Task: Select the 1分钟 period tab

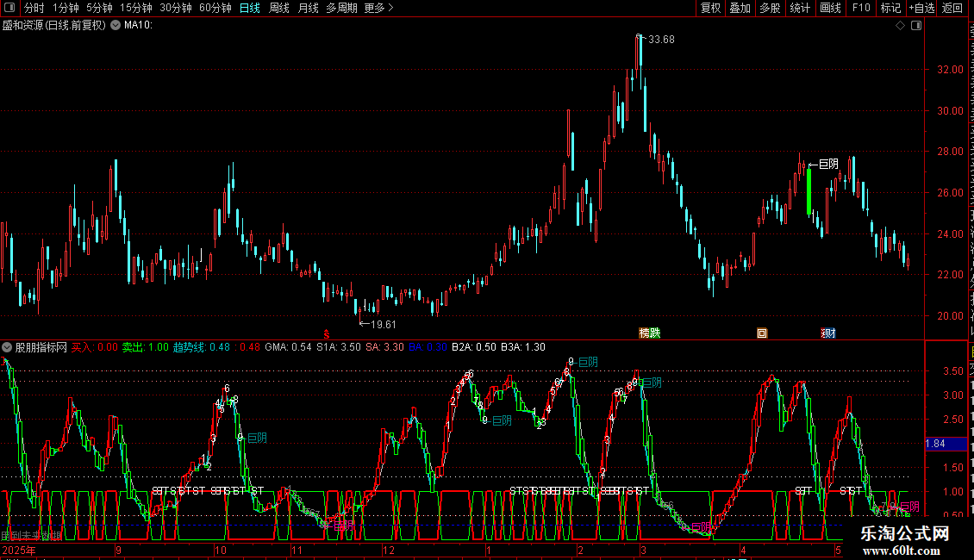Action: (x=66, y=8)
